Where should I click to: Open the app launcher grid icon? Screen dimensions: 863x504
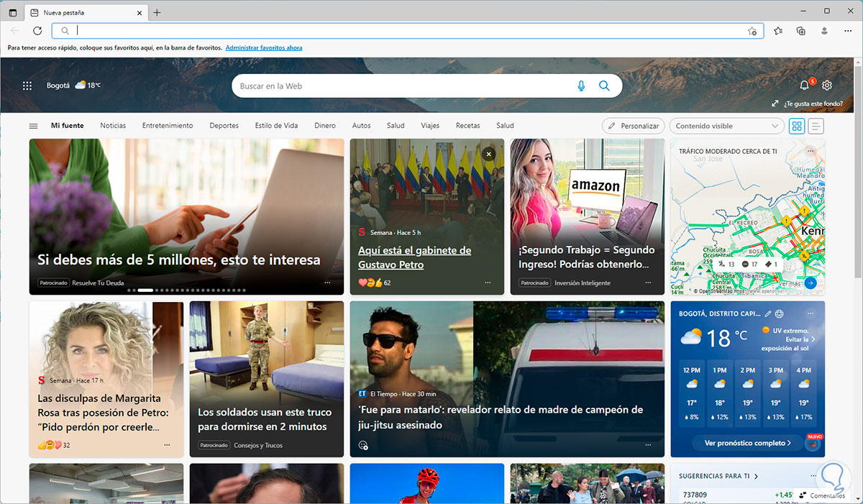click(x=27, y=86)
